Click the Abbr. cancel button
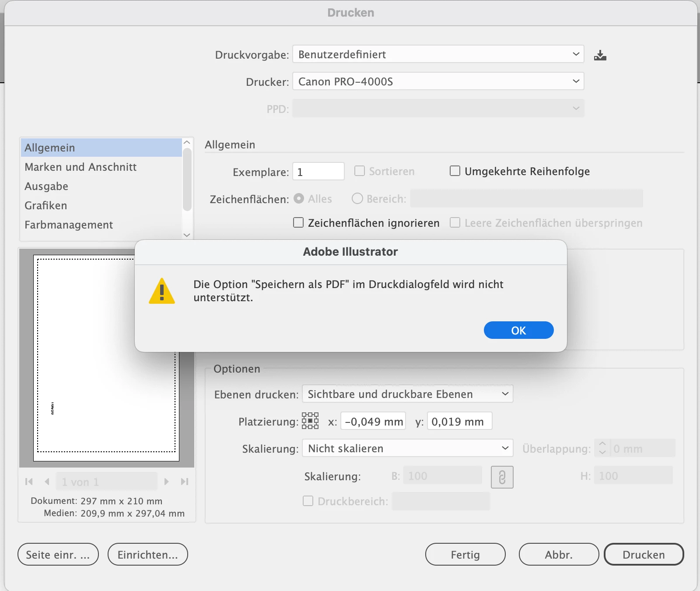The height and width of the screenshot is (591, 700). pyautogui.click(x=559, y=554)
